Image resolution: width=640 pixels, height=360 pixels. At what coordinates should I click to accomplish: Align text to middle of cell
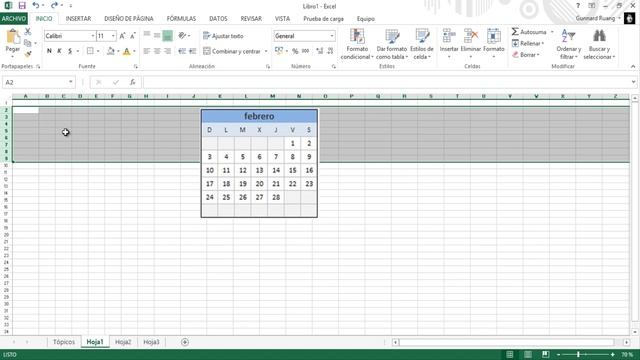(x=157, y=36)
